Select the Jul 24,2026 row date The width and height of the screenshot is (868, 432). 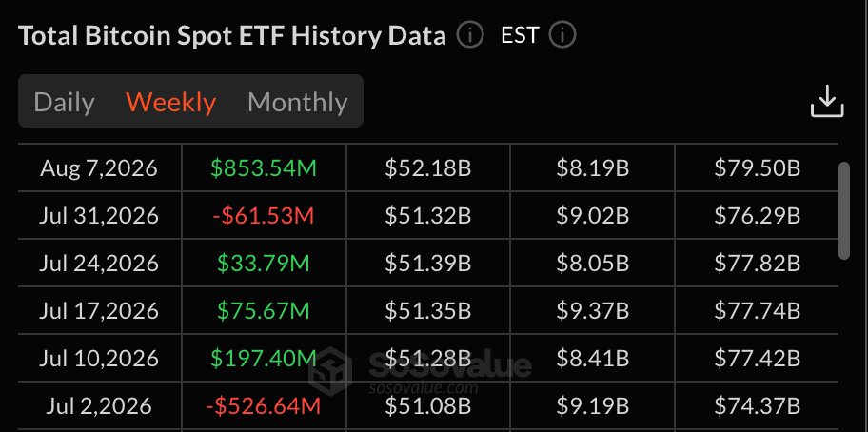(x=99, y=264)
